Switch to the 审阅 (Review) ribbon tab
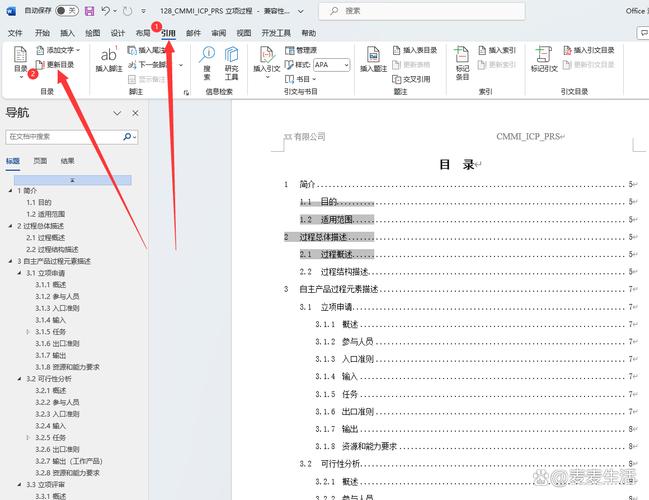Screen dimensions: 649x500 coord(218,33)
